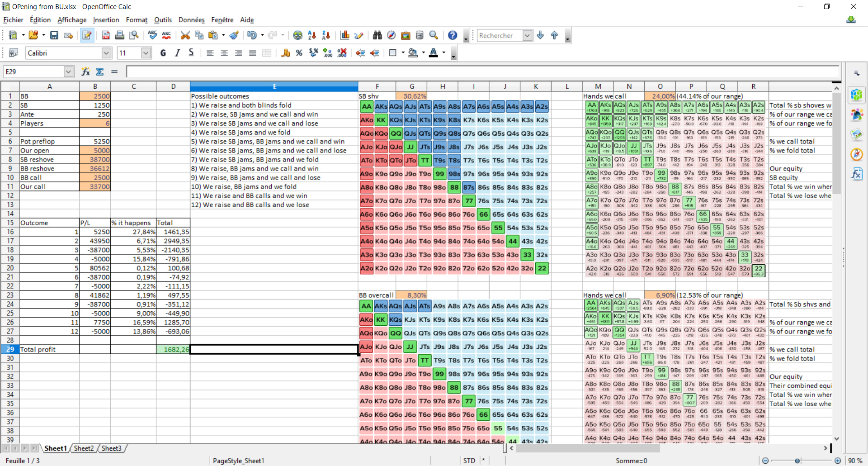Click the Sort Ascending icon
The width and height of the screenshot is (868, 466).
312,35
